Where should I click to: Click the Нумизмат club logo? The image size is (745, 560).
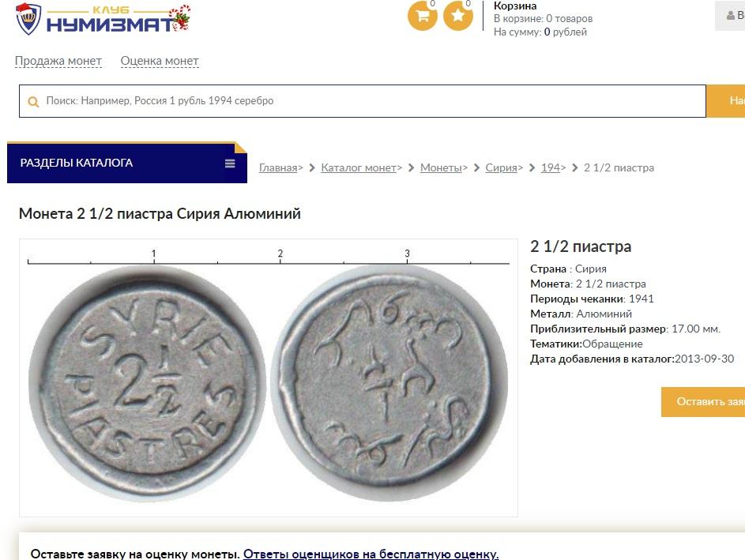coord(103,20)
